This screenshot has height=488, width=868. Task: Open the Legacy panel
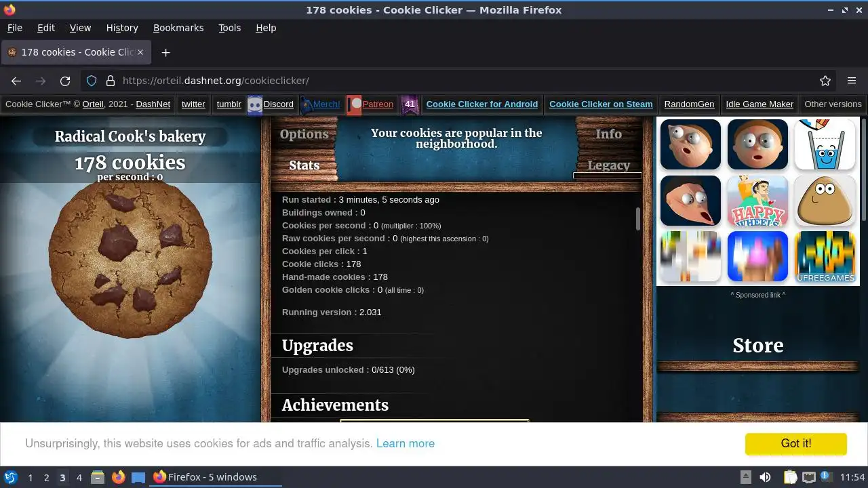(608, 165)
